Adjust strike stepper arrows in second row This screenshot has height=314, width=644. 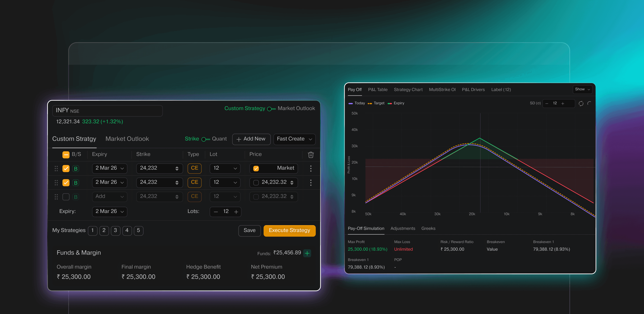coord(177,183)
